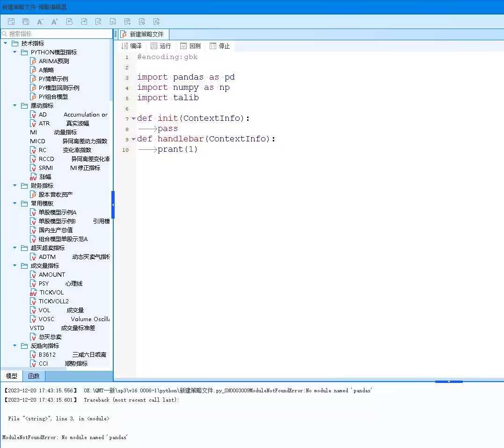
Task: Focus the 搜索指标 search field
Action: tap(57, 34)
